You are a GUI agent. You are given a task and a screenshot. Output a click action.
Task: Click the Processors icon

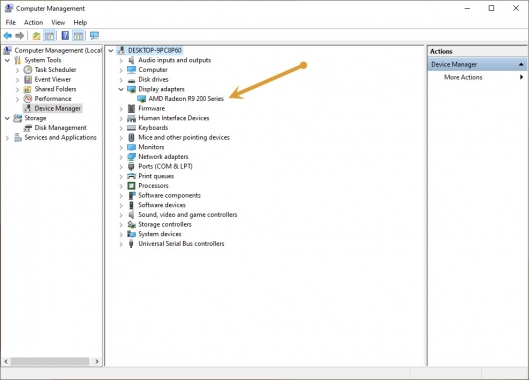point(131,186)
